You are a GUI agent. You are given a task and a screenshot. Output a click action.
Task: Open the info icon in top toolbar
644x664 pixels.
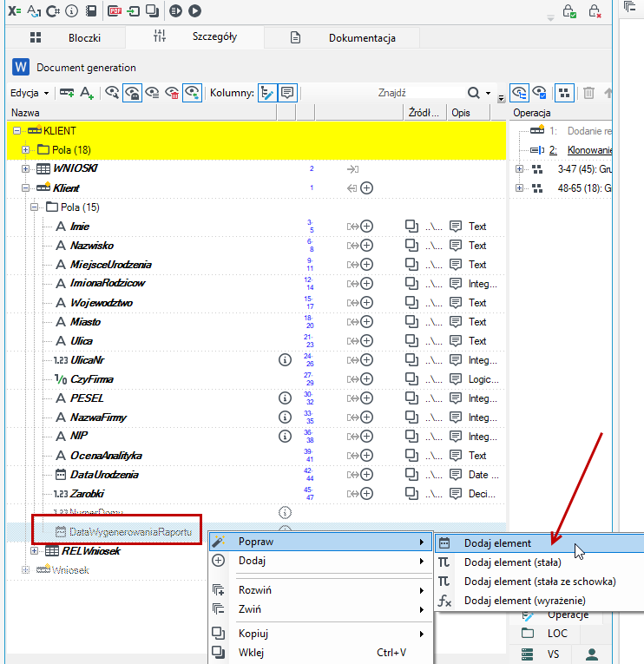tap(71, 10)
